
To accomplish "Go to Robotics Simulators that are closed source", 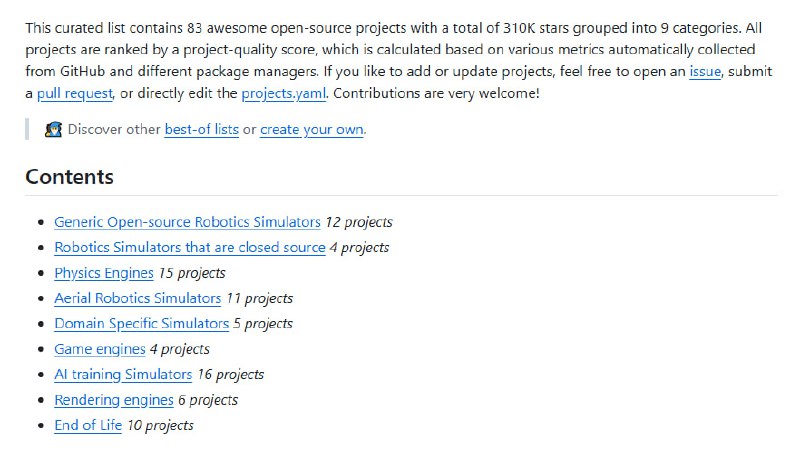I will 190,247.
